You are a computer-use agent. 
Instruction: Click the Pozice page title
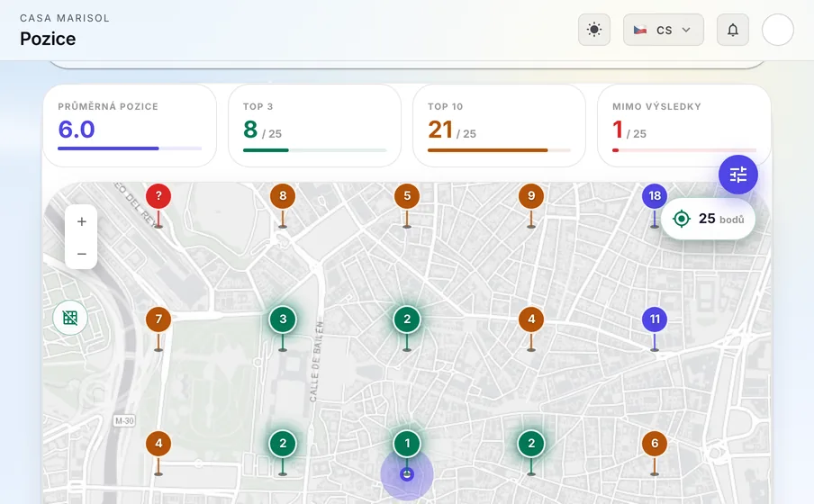point(48,39)
